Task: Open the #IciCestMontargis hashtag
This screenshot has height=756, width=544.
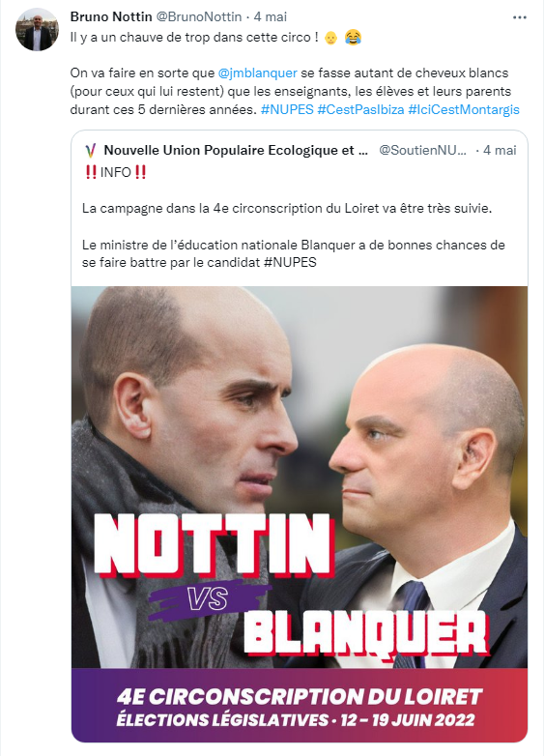Action: (x=464, y=110)
